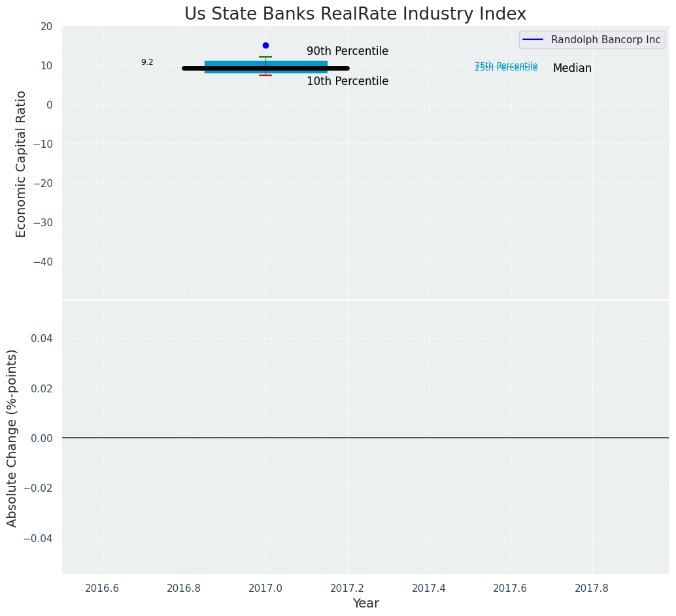Image resolution: width=676 pixels, height=616 pixels.
Task: Click the Median annotation label
Action: point(572,69)
